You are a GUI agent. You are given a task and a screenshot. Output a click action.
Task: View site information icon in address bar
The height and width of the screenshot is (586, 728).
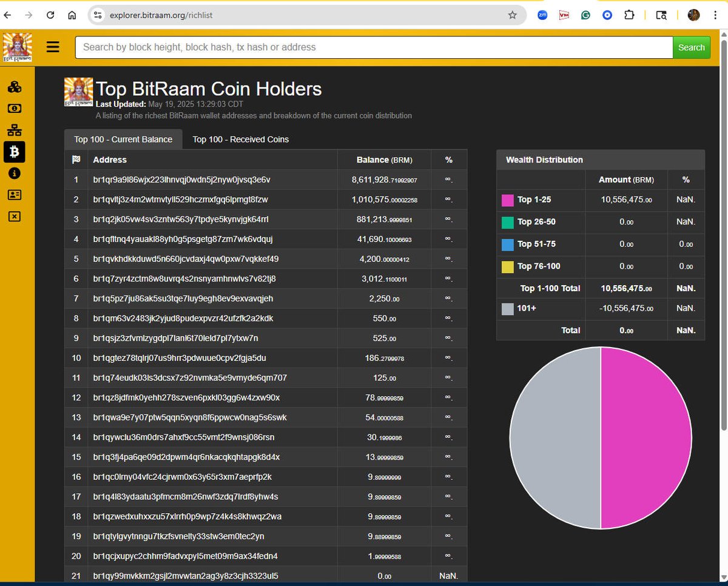(x=98, y=15)
